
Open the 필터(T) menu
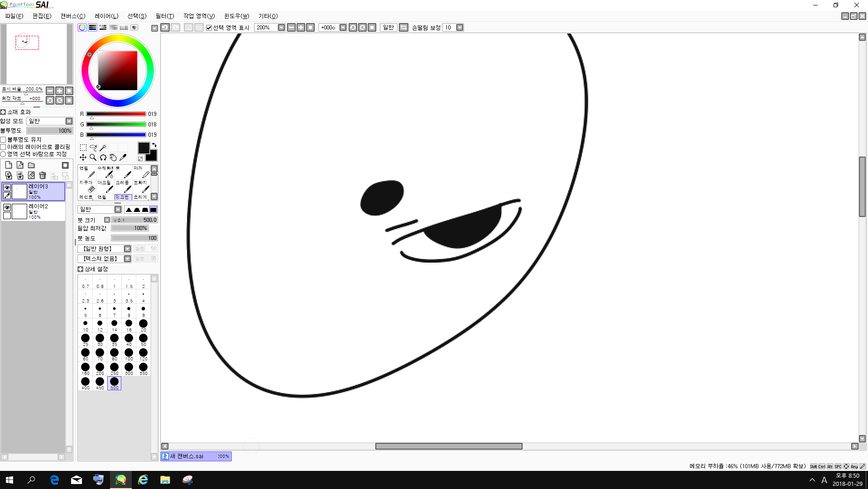pos(164,16)
